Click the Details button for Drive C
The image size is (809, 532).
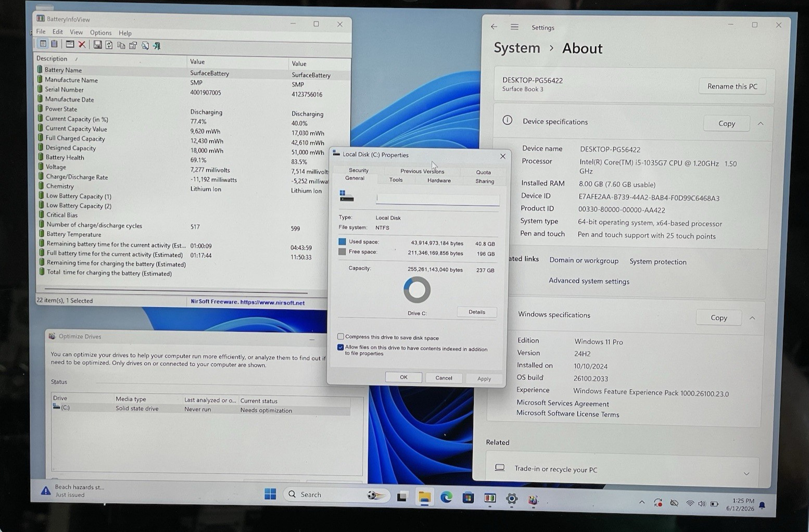point(476,312)
